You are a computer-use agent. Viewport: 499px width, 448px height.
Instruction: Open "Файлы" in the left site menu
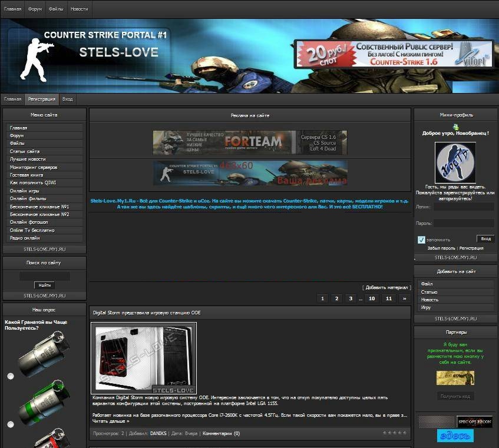45,144
